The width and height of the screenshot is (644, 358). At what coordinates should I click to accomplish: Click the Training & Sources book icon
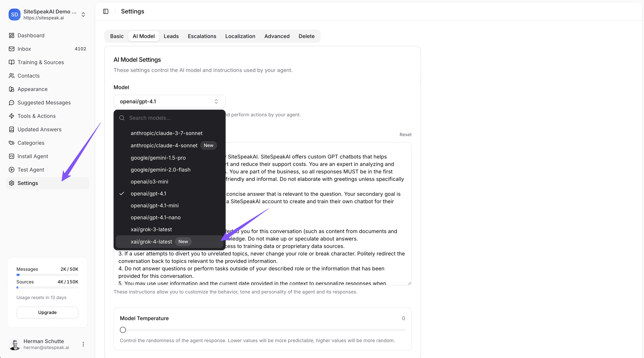click(x=12, y=62)
